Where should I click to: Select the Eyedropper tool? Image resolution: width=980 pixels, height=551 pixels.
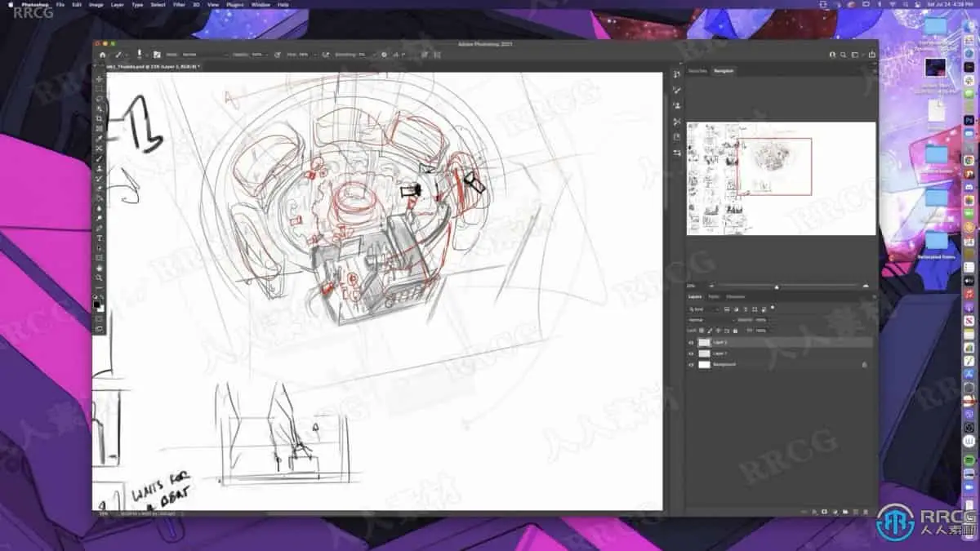(x=100, y=138)
